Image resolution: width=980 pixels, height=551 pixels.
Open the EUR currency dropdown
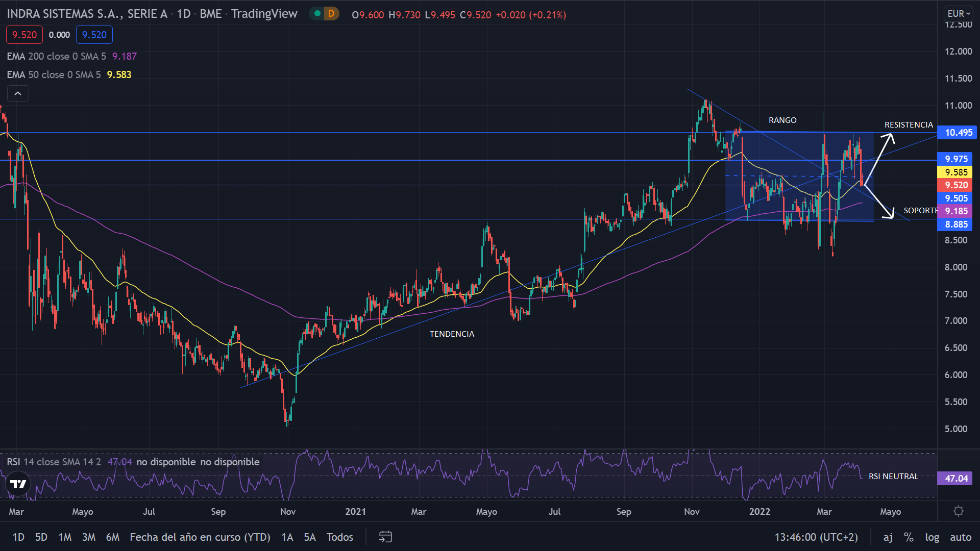pos(958,14)
